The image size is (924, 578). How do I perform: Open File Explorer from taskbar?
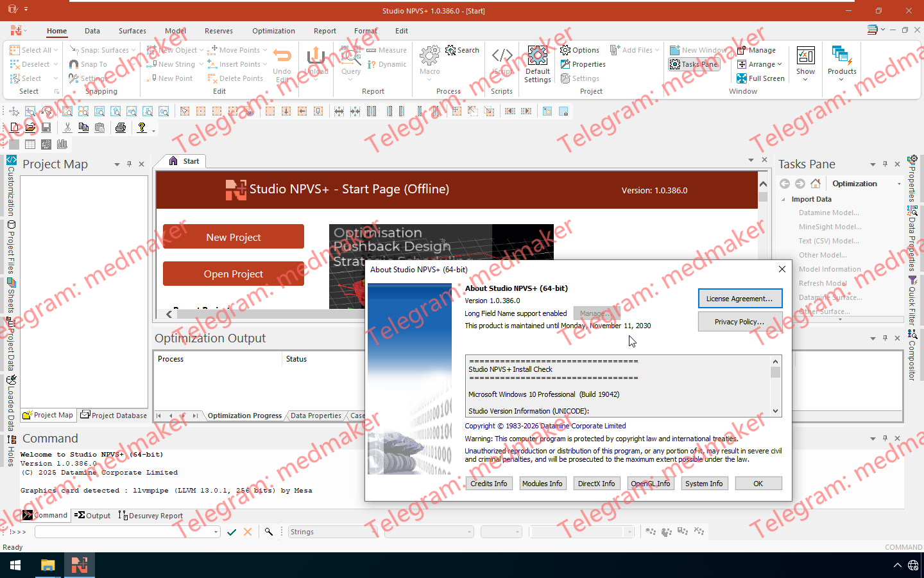(x=47, y=565)
